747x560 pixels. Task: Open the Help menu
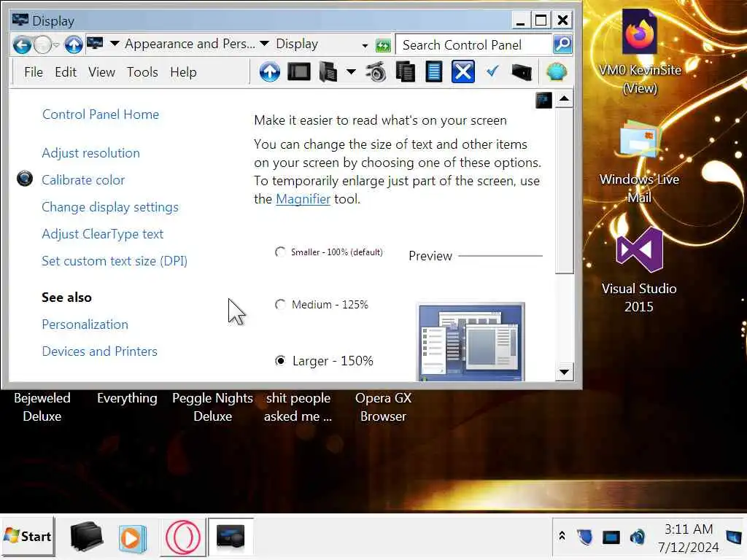click(x=183, y=72)
